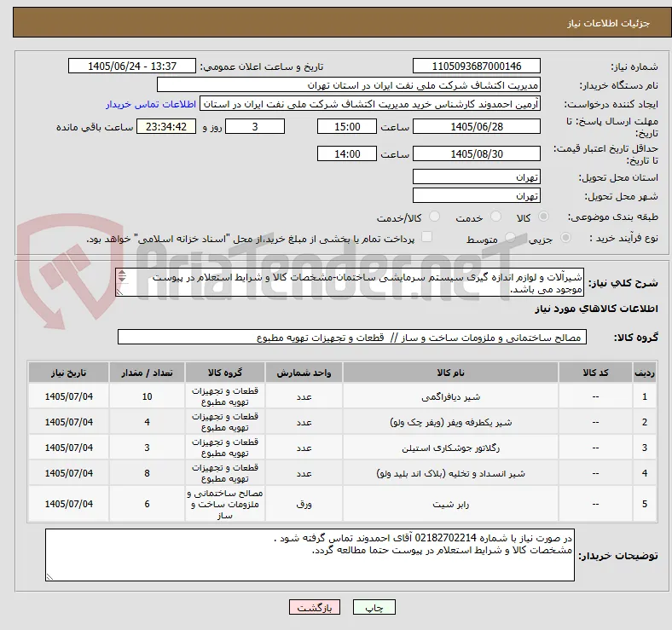The width and height of the screenshot is (672, 630).
Task: Click the واحد شمارش column header
Action: tap(304, 373)
